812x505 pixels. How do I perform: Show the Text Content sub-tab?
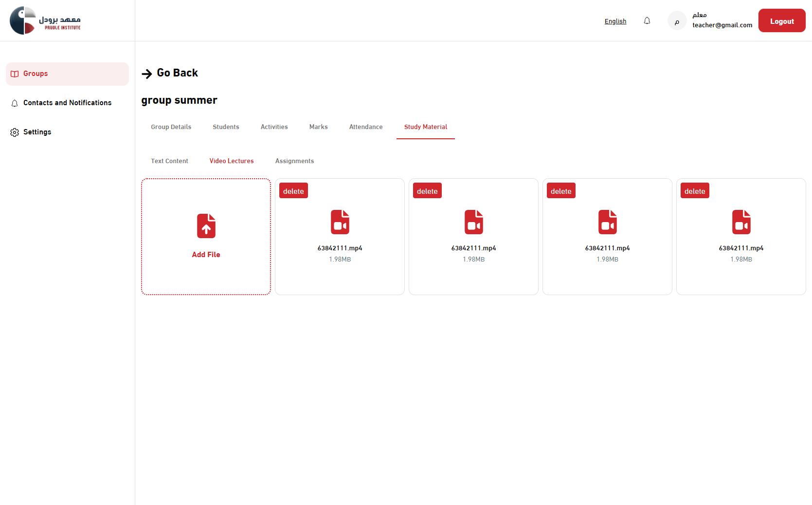coord(169,161)
